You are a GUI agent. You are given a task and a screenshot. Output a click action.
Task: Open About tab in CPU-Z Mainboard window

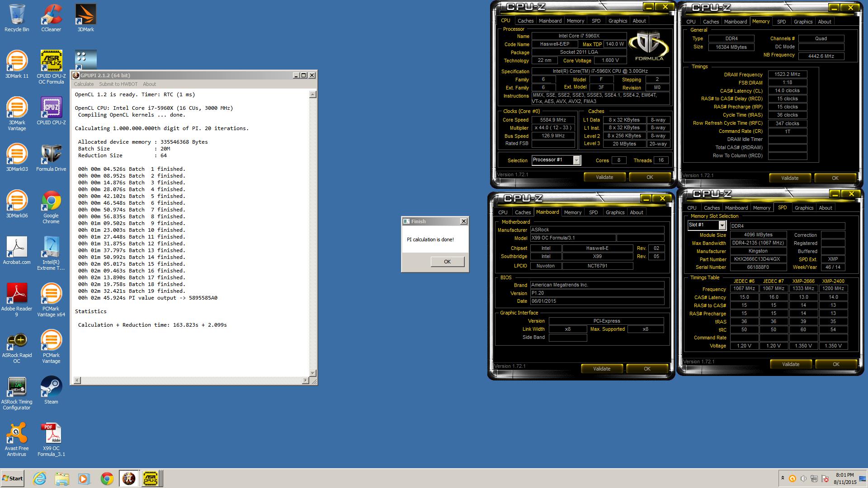point(637,212)
